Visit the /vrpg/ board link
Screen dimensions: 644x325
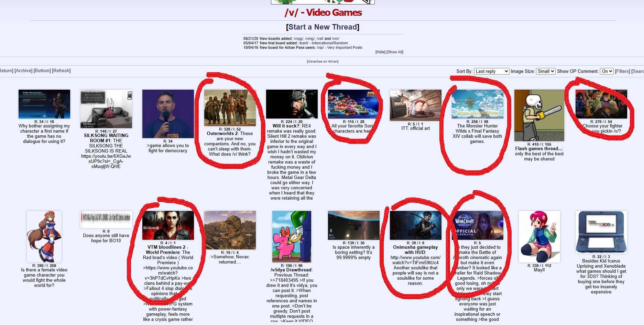point(298,38)
